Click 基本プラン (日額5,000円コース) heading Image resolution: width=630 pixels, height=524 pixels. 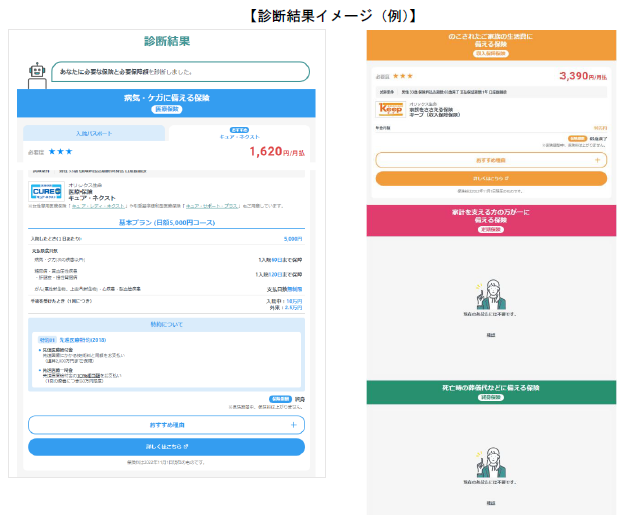click(x=167, y=222)
